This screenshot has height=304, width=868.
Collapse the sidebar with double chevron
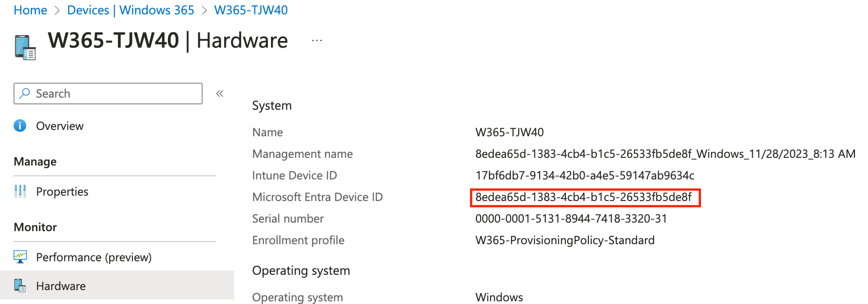220,94
